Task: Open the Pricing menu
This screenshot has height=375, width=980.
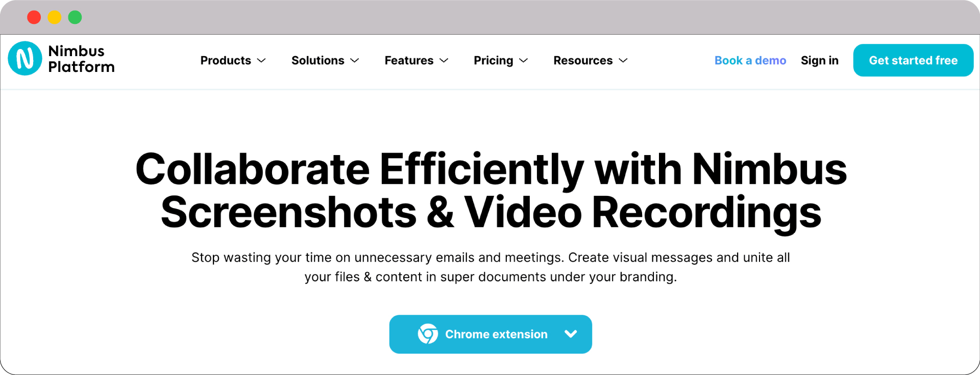Action: pos(493,61)
